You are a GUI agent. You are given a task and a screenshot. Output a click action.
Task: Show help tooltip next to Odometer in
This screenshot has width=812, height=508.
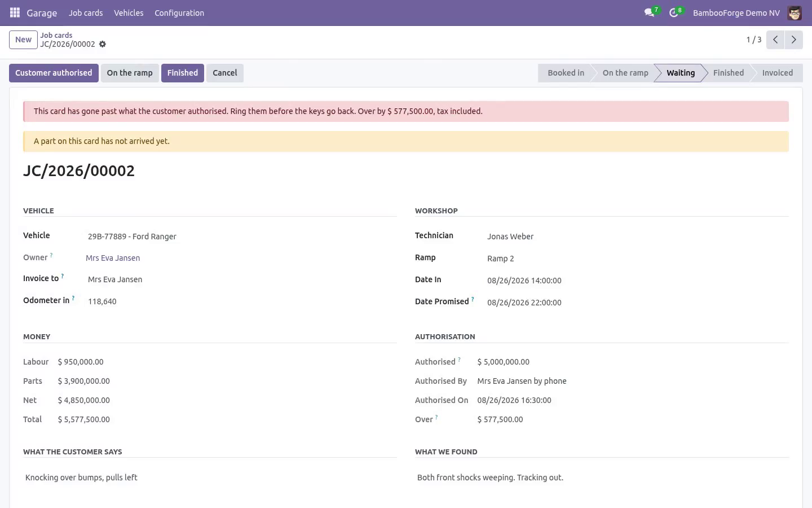[73, 298]
